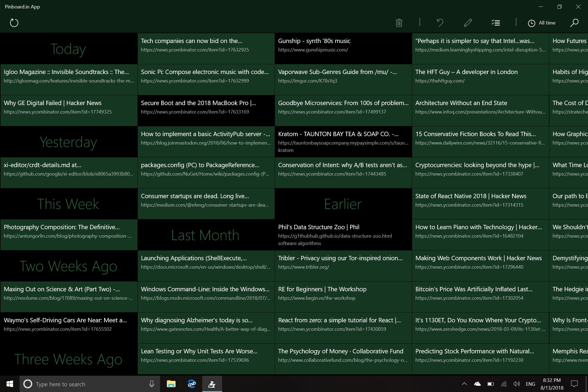This screenshot has height=392, width=588.
Task: Open Cryptocurrencies looking beyond the hype bookmark
Action: [x=480, y=173]
